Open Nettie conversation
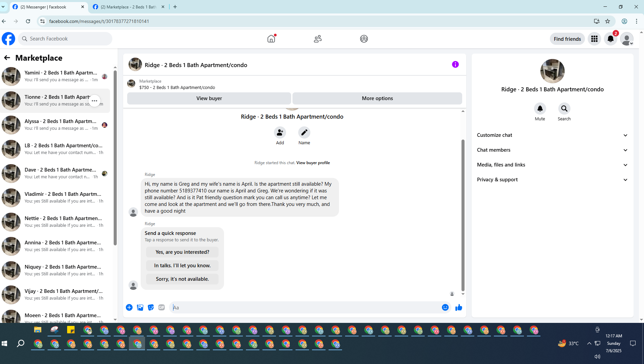 point(55,222)
